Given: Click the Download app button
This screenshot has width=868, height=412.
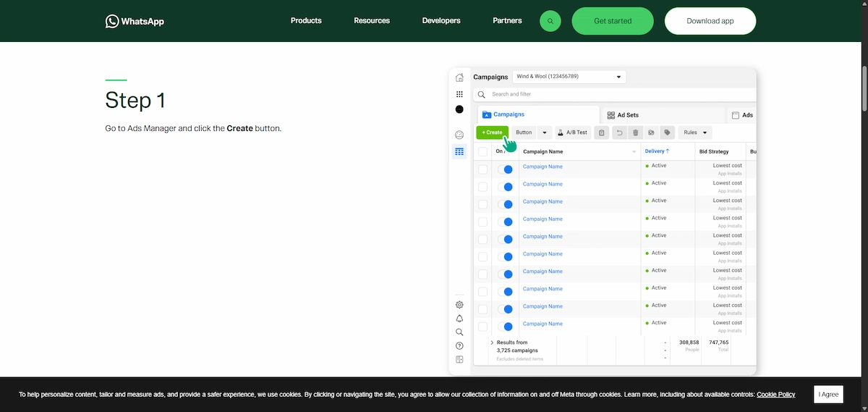Looking at the screenshot, I should [x=710, y=21].
